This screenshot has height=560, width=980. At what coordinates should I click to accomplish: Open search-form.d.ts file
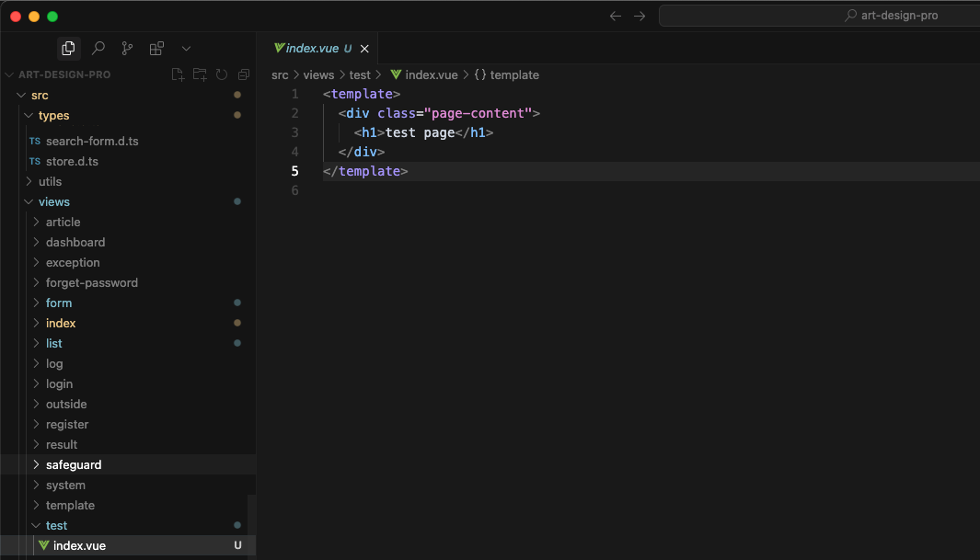click(x=92, y=141)
